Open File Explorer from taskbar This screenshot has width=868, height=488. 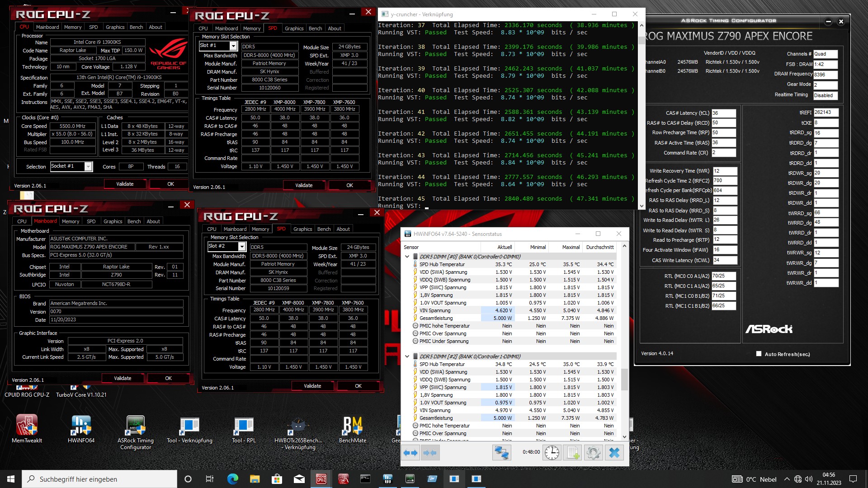click(x=255, y=479)
